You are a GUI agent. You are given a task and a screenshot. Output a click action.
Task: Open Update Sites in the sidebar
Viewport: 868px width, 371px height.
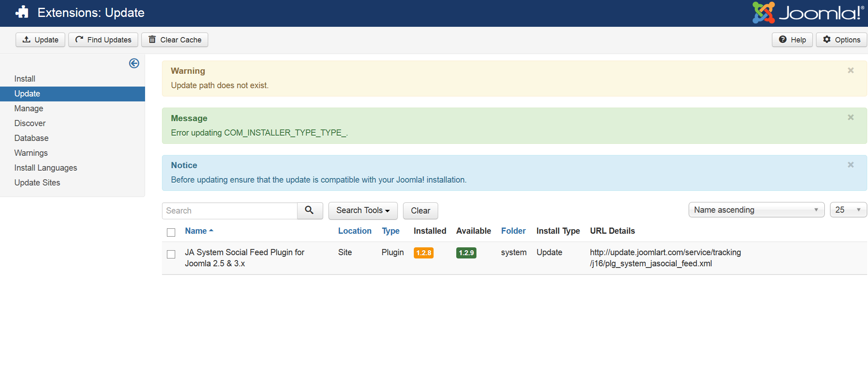[37, 183]
